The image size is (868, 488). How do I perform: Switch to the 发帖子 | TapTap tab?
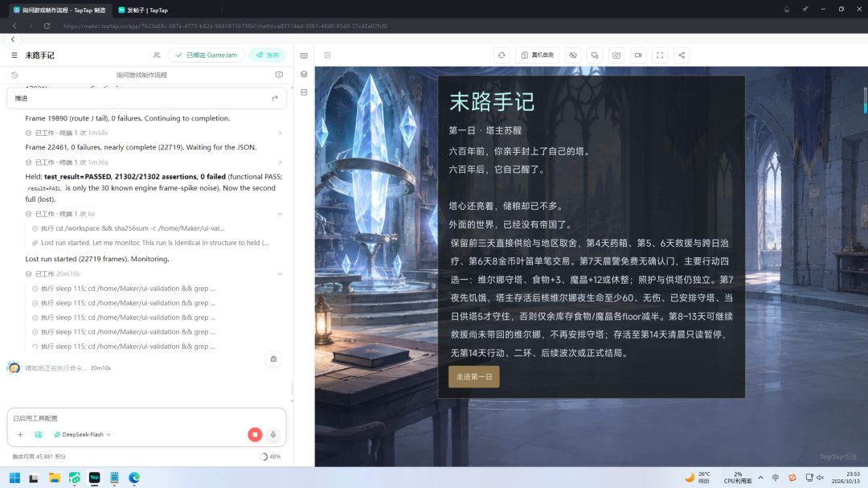147,10
